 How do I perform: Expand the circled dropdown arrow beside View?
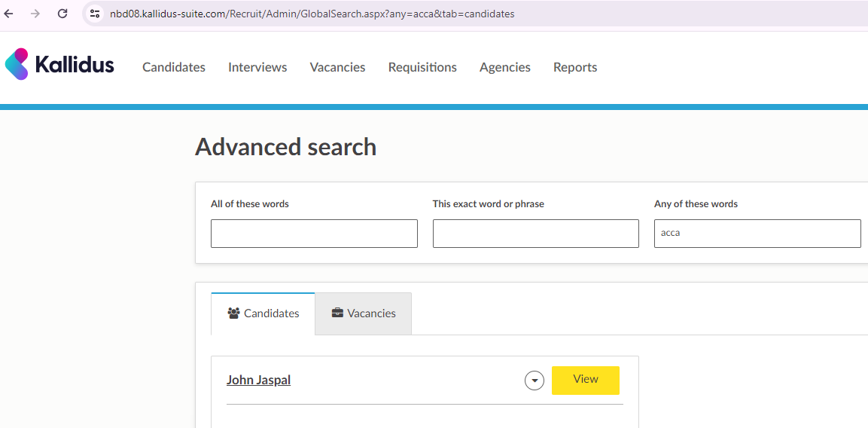(535, 381)
